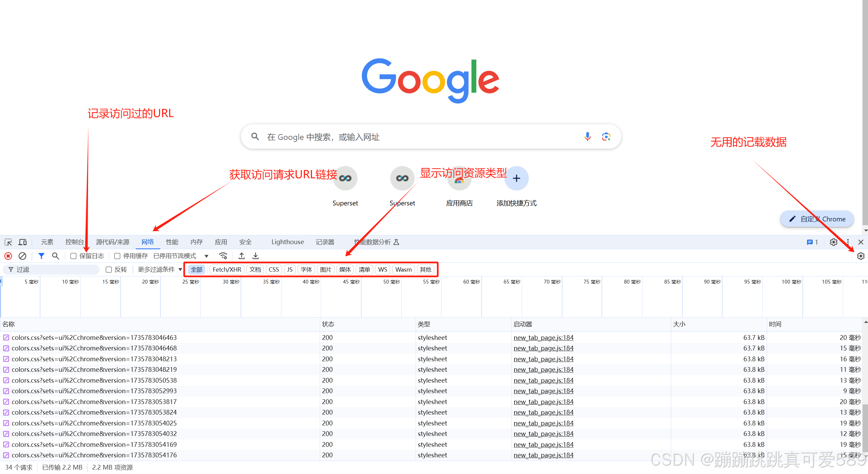The image size is (868, 474).
Task: Start voice search microphone
Action: point(587,136)
